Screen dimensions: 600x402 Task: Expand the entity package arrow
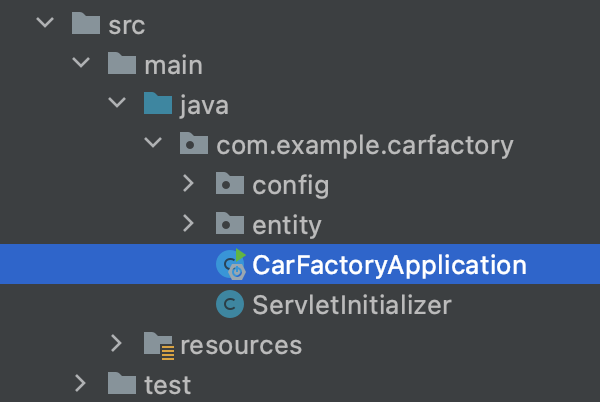coord(188,223)
